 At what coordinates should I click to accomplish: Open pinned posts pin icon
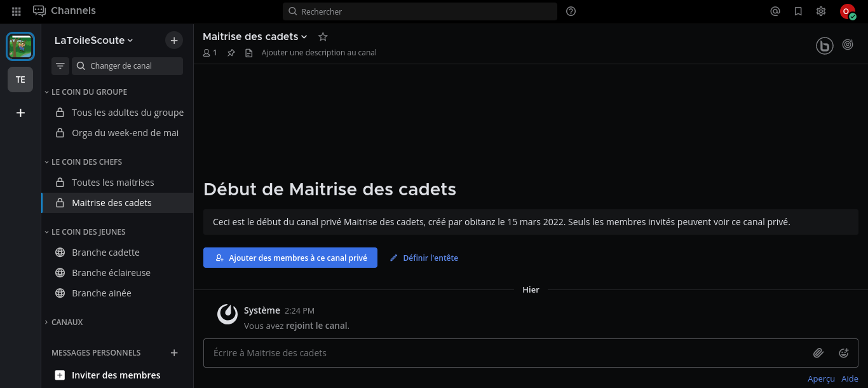(231, 53)
